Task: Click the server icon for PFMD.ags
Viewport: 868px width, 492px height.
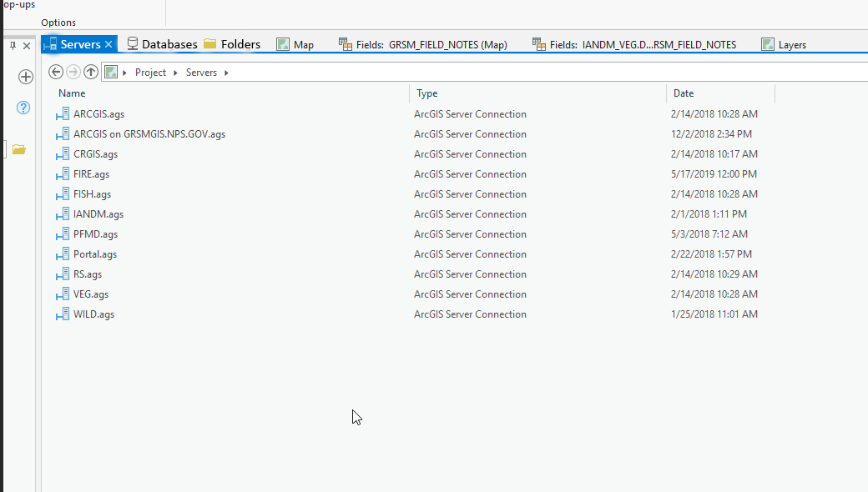Action: point(63,234)
